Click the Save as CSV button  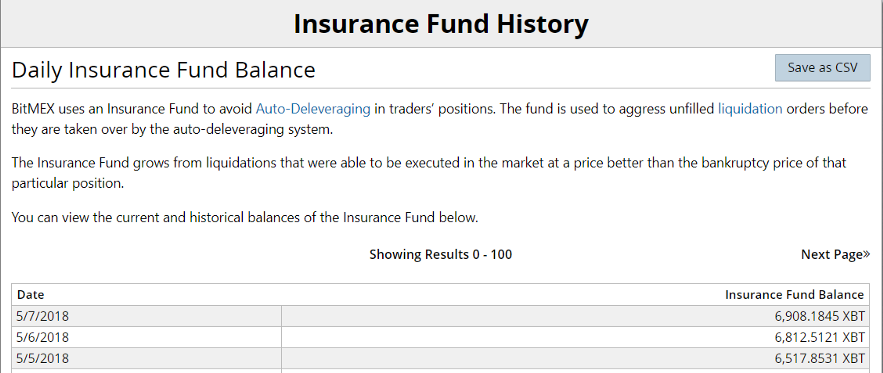click(x=823, y=68)
